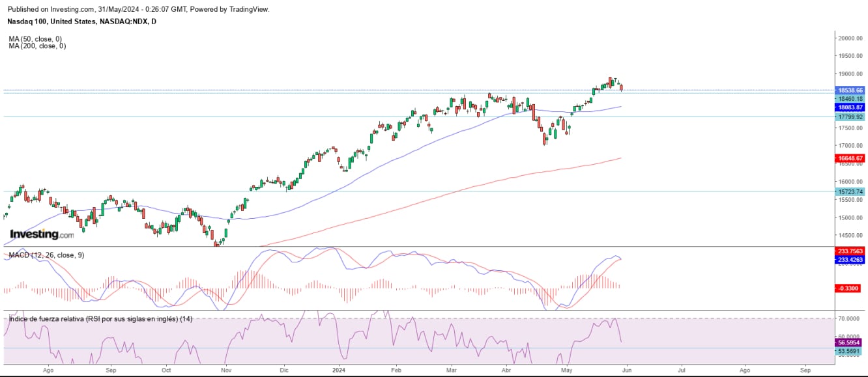Select the May label on time axis
The height and width of the screenshot is (377, 868).
coord(567,370)
